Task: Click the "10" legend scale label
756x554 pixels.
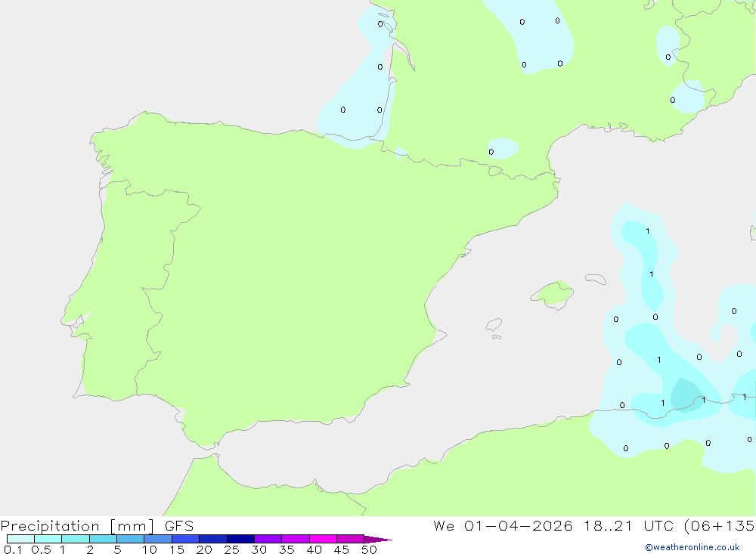Action: tap(150, 549)
